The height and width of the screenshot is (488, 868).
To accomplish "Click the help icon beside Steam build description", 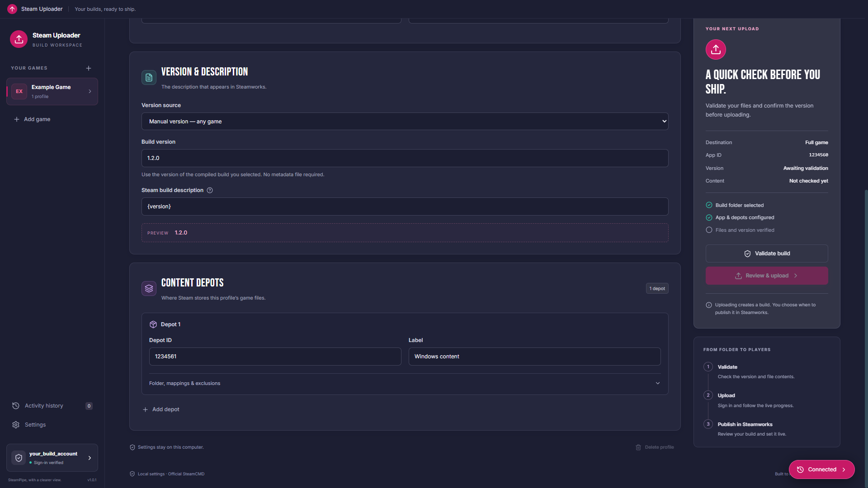I will [210, 190].
